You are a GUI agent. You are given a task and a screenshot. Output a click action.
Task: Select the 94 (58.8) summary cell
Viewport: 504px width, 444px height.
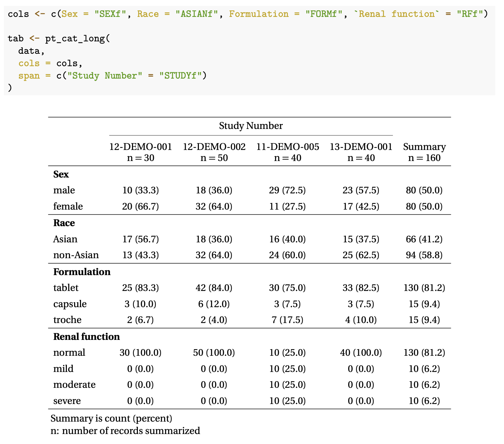click(x=424, y=255)
